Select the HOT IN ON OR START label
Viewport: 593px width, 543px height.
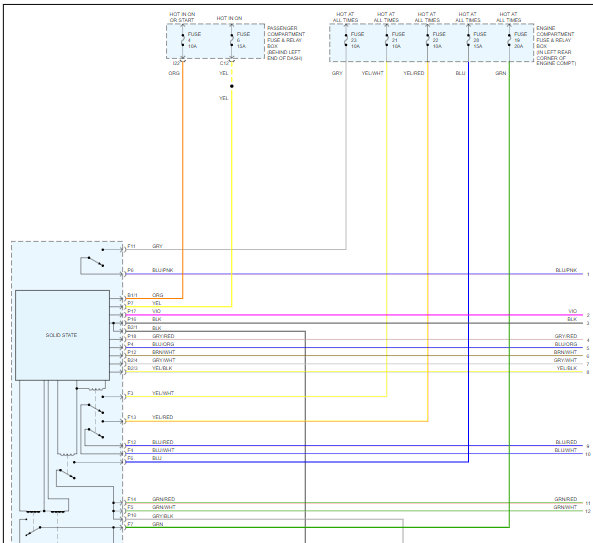182,17
